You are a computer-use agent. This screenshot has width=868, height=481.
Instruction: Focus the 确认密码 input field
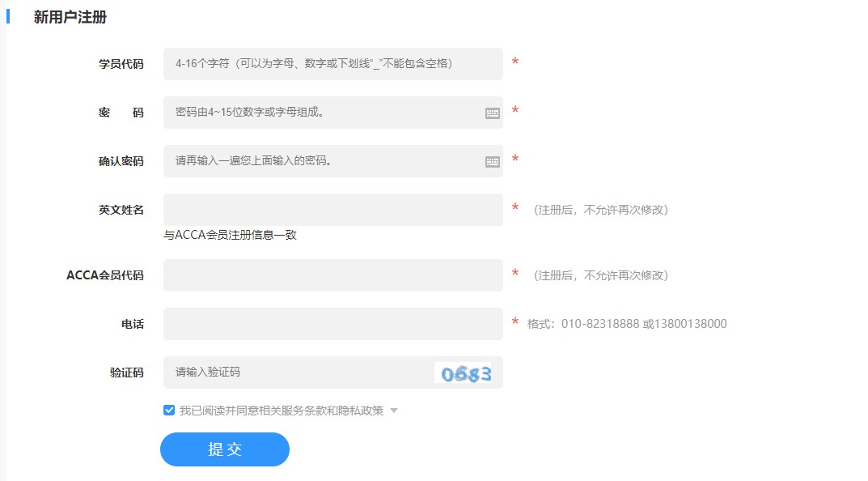tap(332, 161)
